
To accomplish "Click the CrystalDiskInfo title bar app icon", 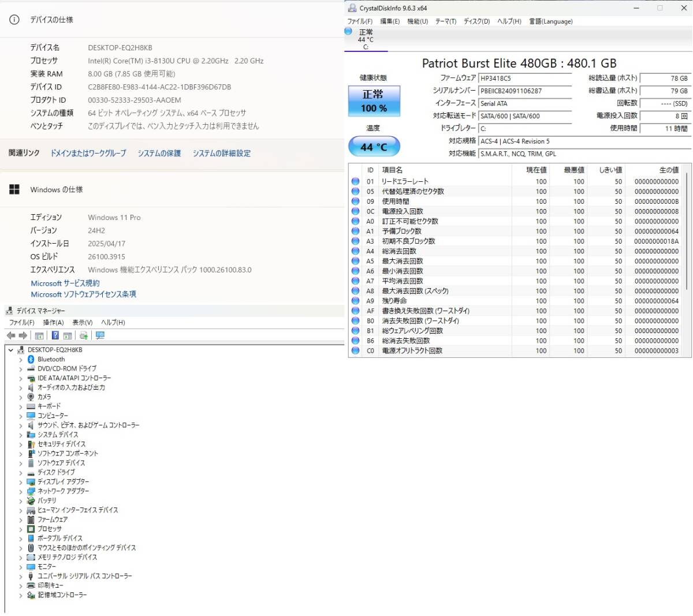I will click(352, 8).
